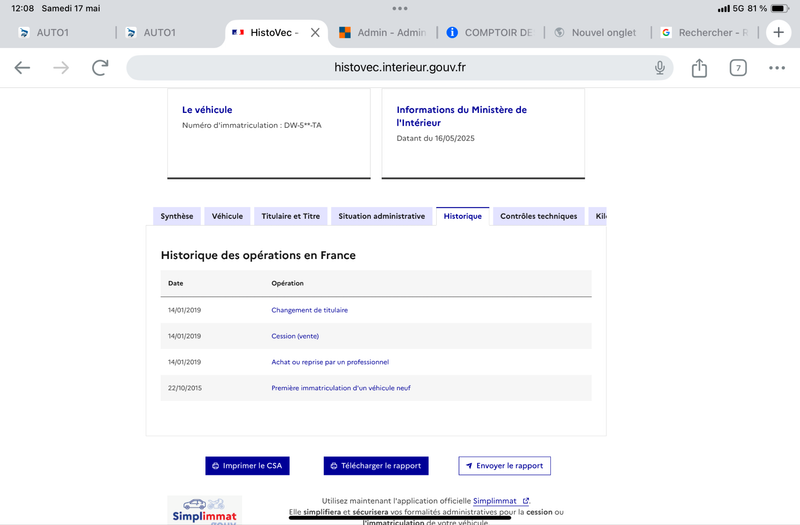Open the Synthèse tab

(177, 216)
